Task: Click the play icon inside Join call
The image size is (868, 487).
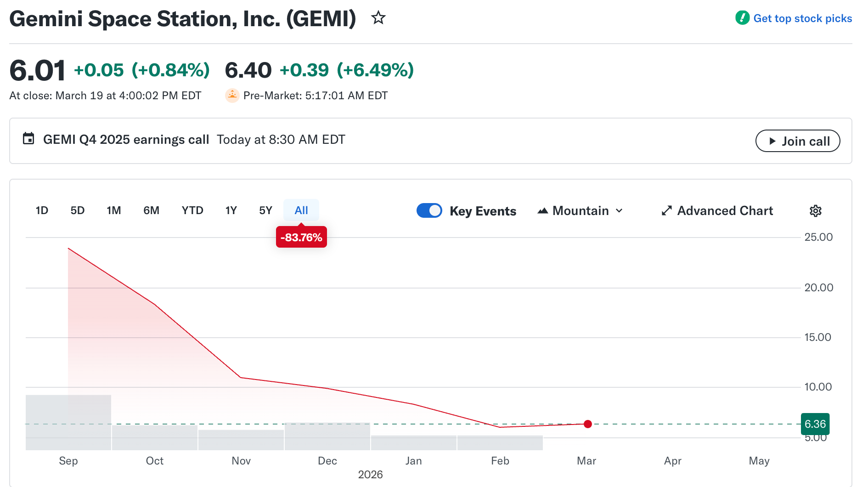Action: tap(773, 141)
